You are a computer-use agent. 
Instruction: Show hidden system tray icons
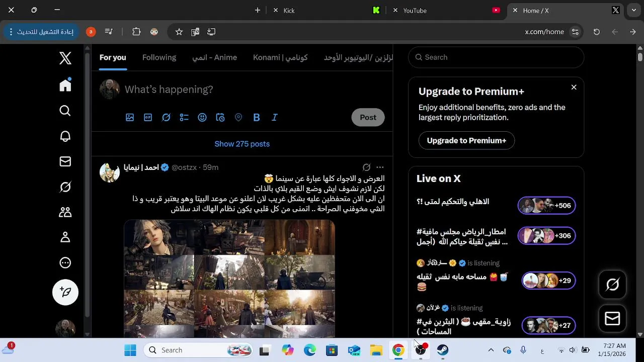tap(491, 350)
